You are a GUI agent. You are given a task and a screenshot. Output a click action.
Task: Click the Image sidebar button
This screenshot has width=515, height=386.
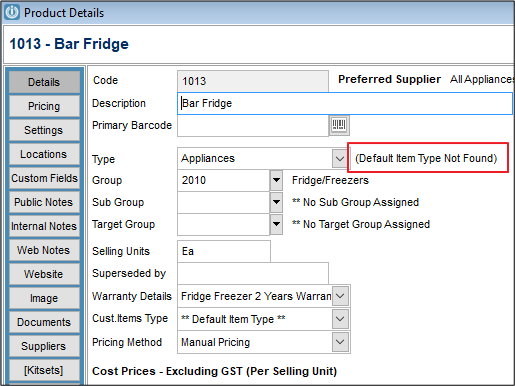click(x=44, y=298)
